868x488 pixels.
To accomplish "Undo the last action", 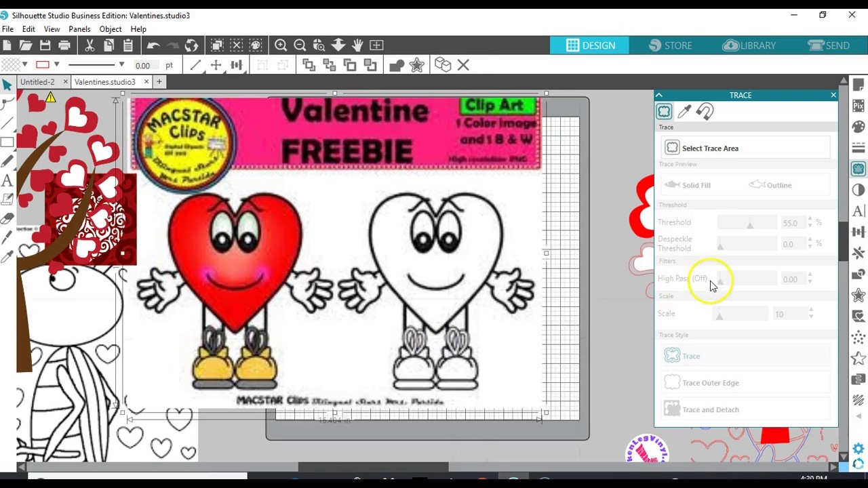I will click(153, 45).
